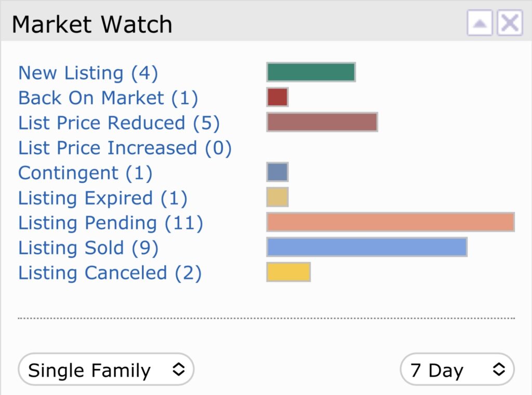Click the orange Listing Pending bar
This screenshot has height=395, width=532.
click(x=391, y=222)
